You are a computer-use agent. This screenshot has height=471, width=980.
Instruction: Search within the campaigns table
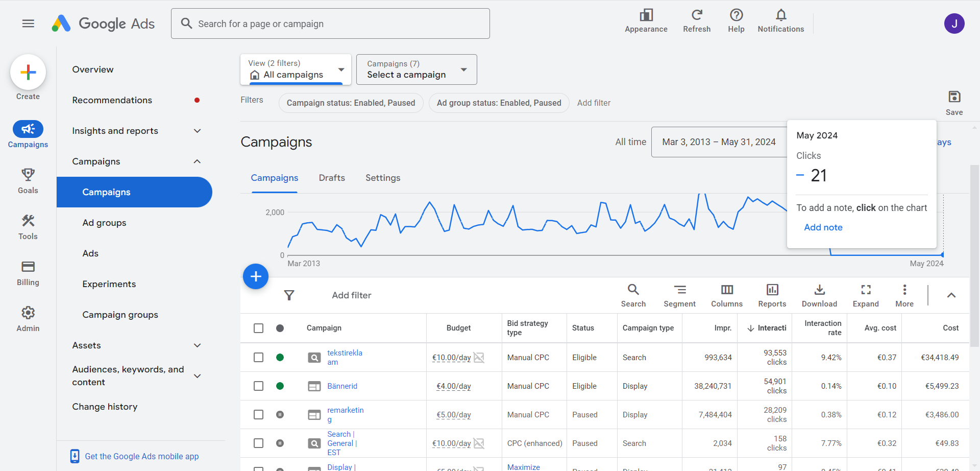[x=633, y=295]
